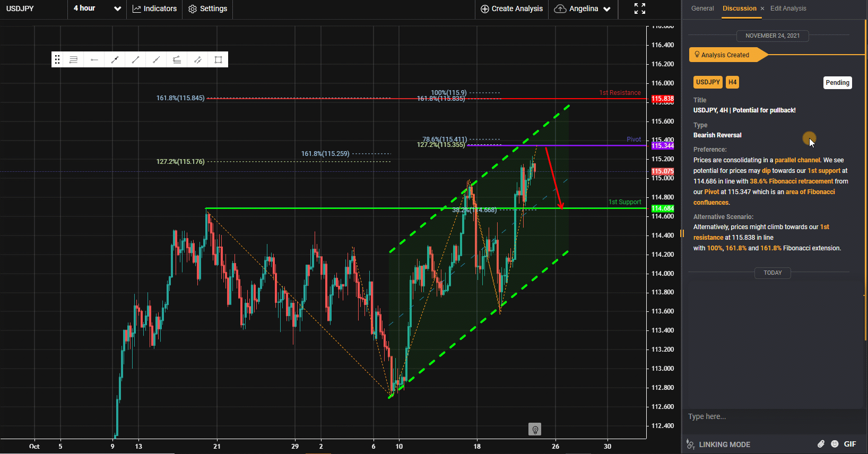Select the trend line segment tool

tap(135, 59)
